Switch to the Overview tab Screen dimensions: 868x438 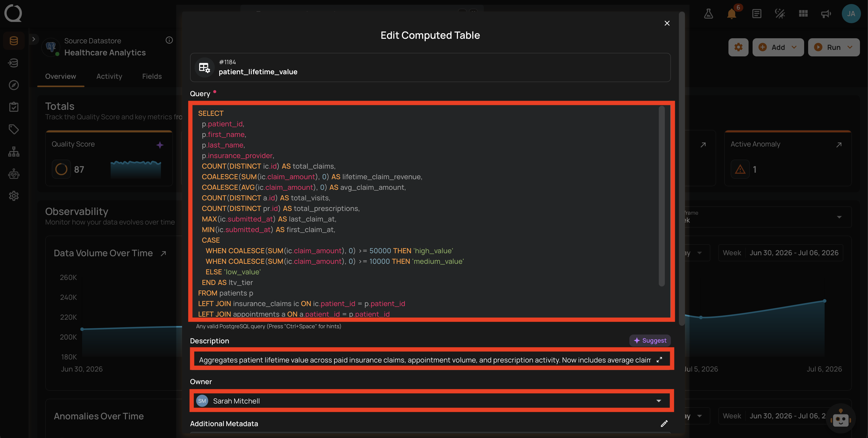pyautogui.click(x=61, y=76)
